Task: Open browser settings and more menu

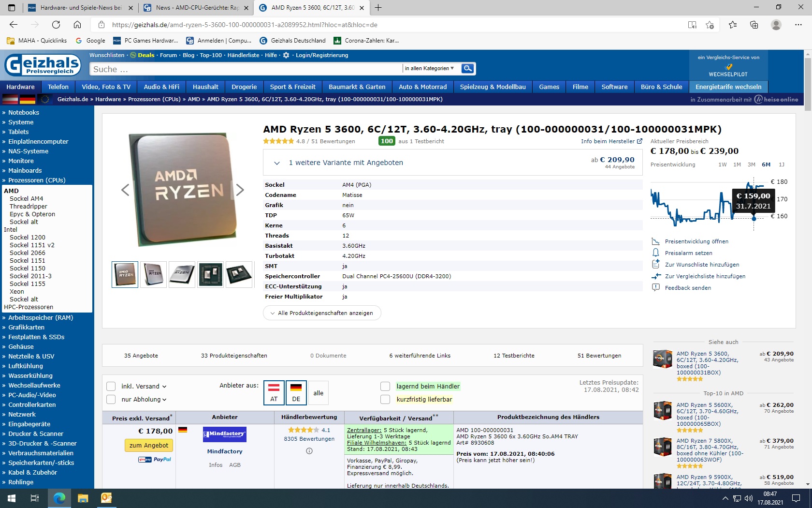Action: pyautogui.click(x=798, y=25)
